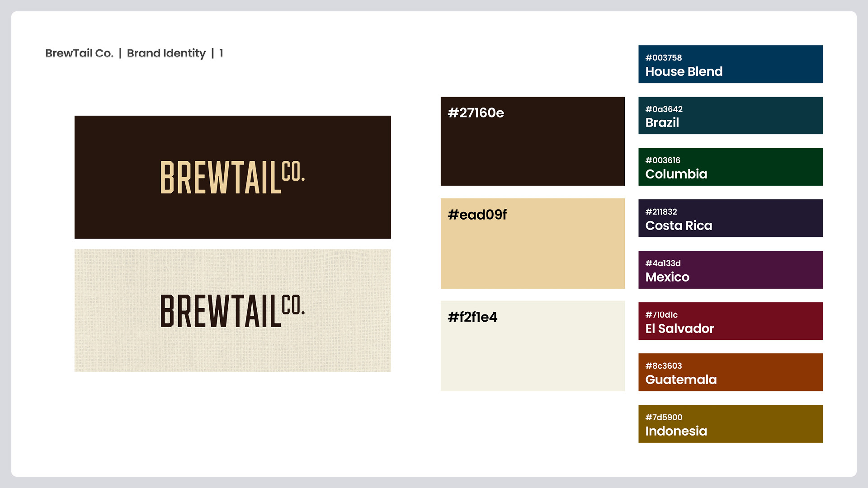The image size is (868, 488).
Task: Click the BrewTail logo on linen texture
Action: [232, 311]
